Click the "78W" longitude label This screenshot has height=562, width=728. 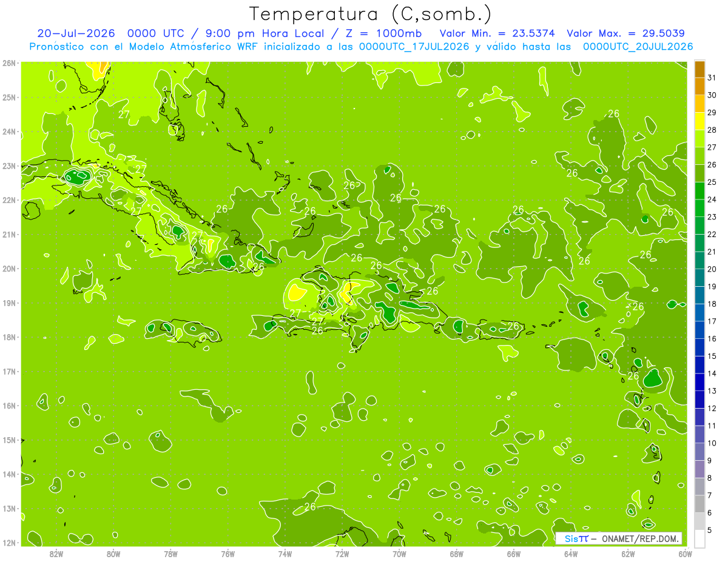pos(170,554)
